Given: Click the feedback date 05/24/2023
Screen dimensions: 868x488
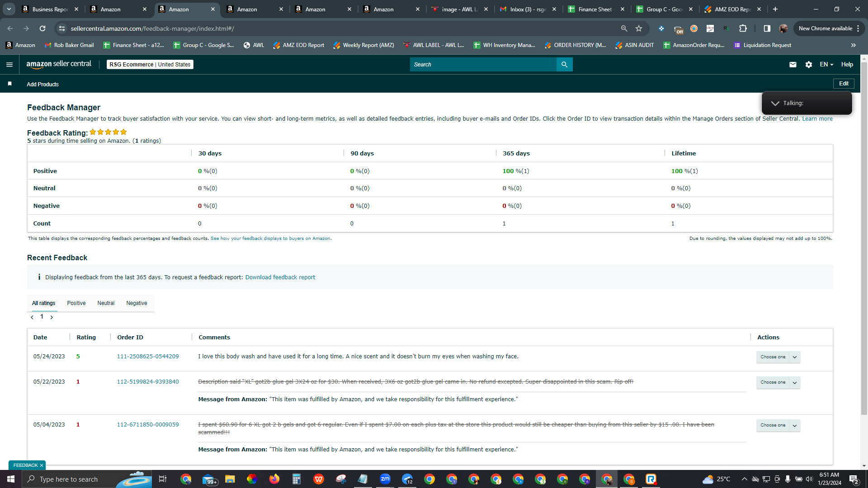Looking at the screenshot, I should [x=49, y=357].
